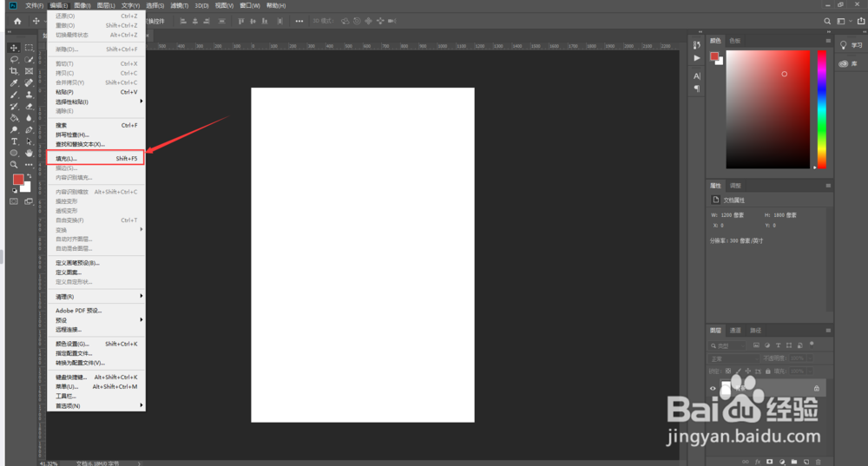Click 搜索 Ctrl+F menu entry
The width and height of the screenshot is (868, 466).
coord(96,125)
